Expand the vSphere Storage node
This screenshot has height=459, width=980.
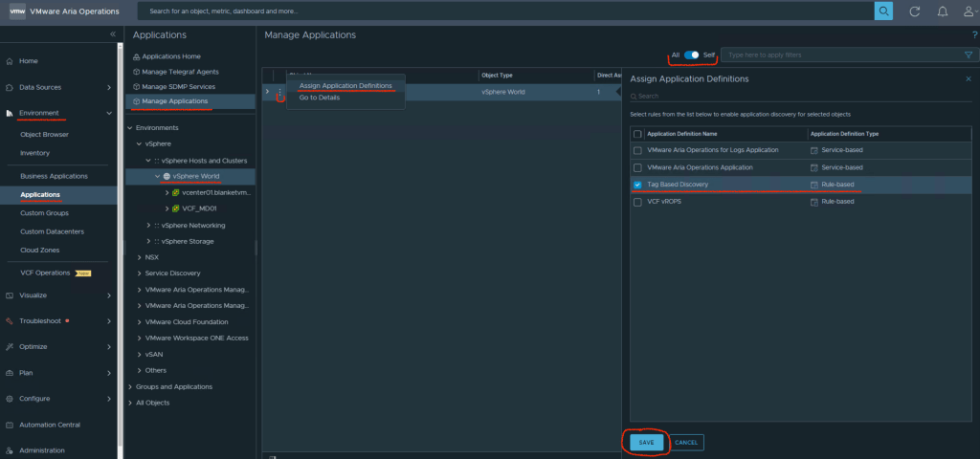point(148,241)
